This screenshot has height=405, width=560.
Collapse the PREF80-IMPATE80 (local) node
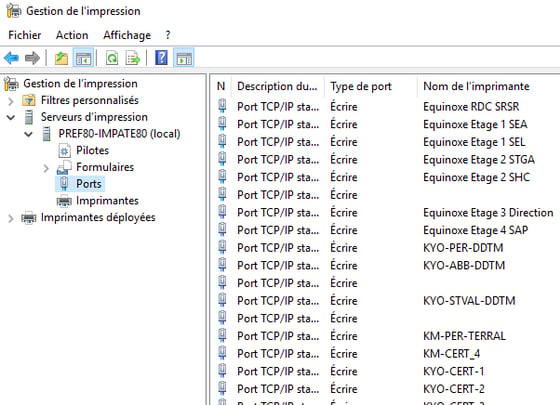(28, 134)
